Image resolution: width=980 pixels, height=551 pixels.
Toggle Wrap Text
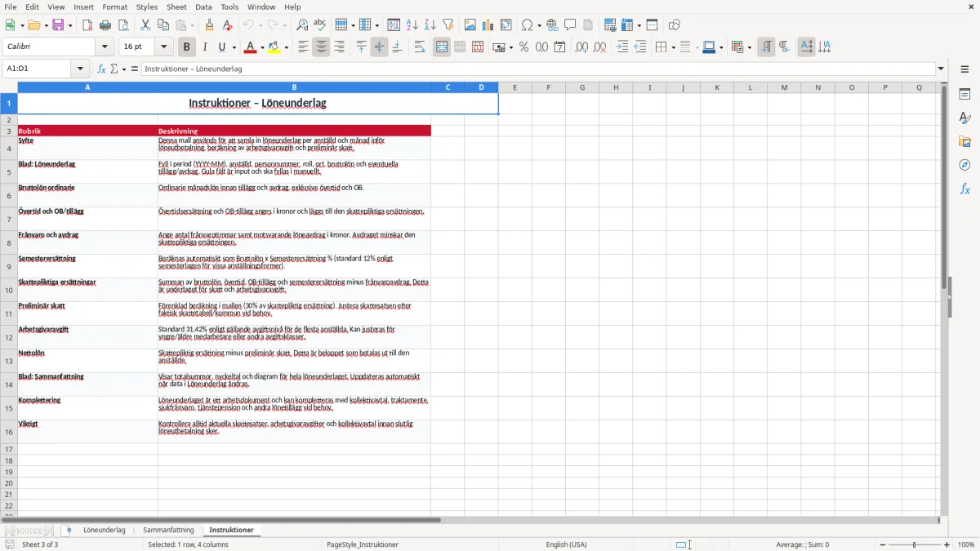point(420,47)
